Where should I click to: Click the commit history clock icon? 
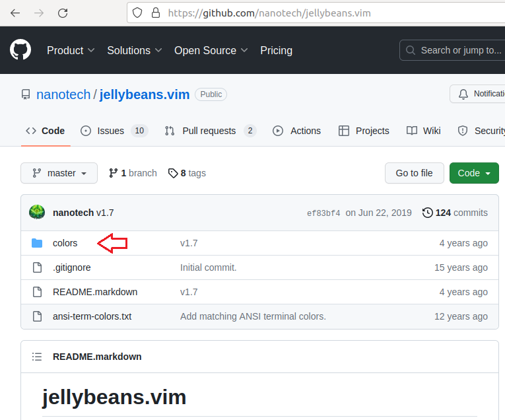pyautogui.click(x=427, y=213)
